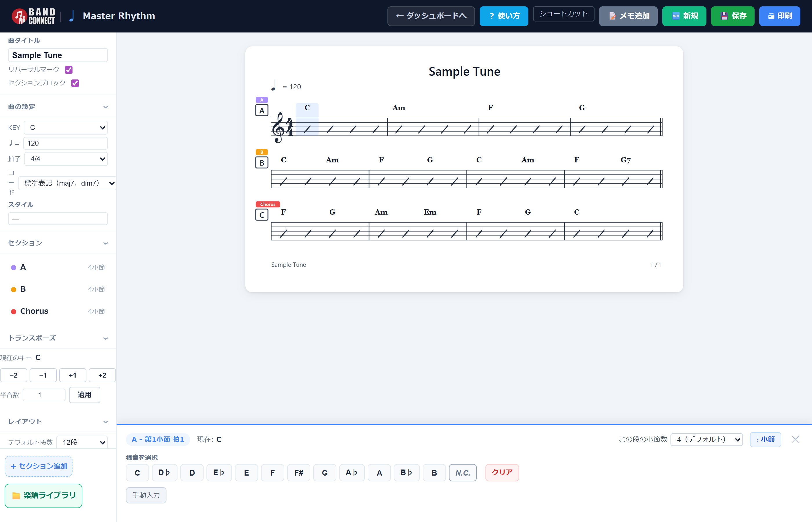Click the boxed A rehearsal mark
Image resolution: width=812 pixels, height=522 pixels.
pyautogui.click(x=262, y=110)
